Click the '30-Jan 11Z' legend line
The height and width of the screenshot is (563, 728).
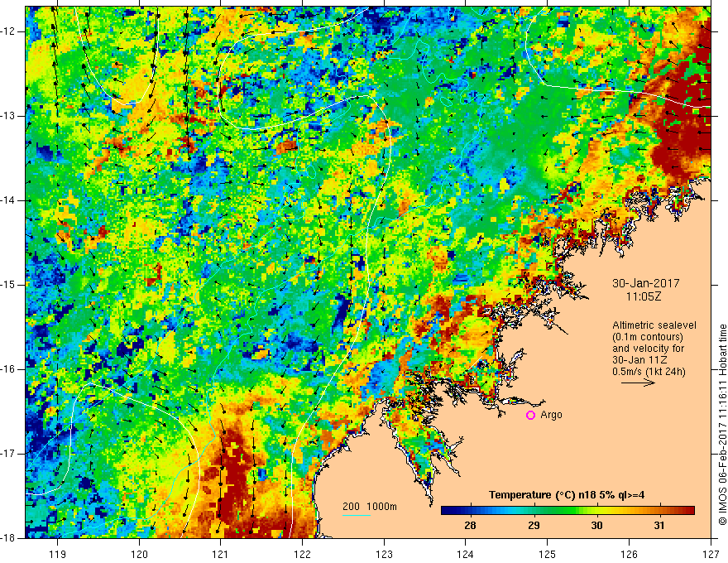pyautogui.click(x=641, y=360)
